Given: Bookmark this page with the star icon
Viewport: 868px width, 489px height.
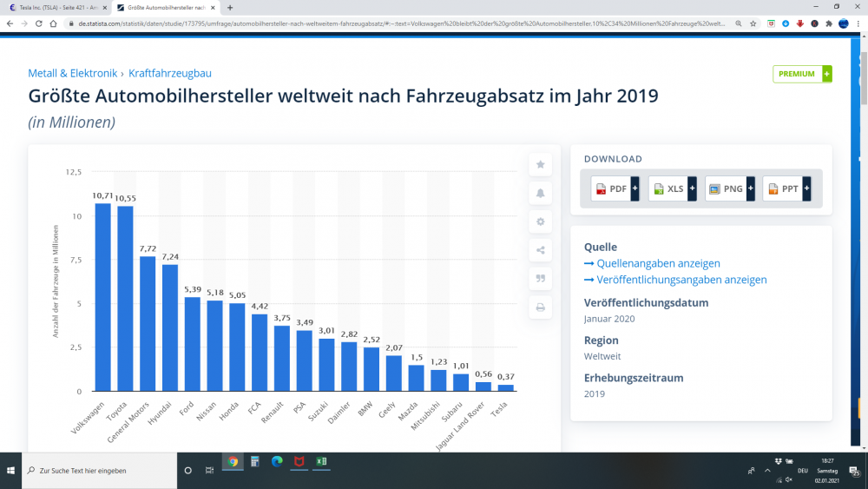Looking at the screenshot, I should 752,23.
